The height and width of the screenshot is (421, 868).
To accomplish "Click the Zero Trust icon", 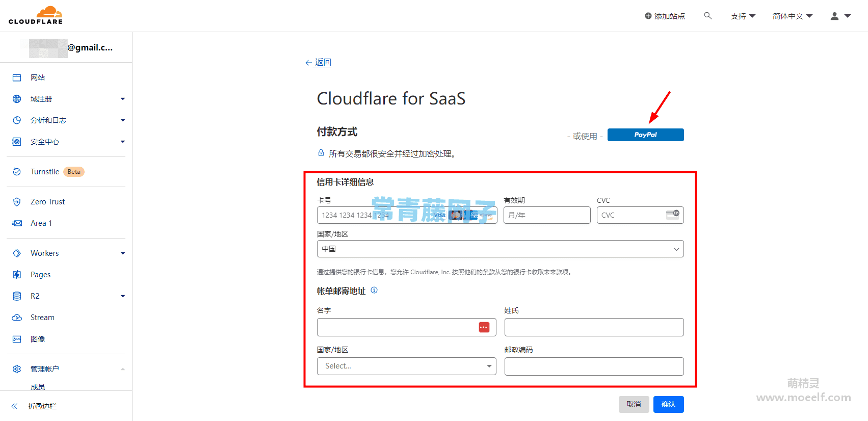I will (17, 202).
